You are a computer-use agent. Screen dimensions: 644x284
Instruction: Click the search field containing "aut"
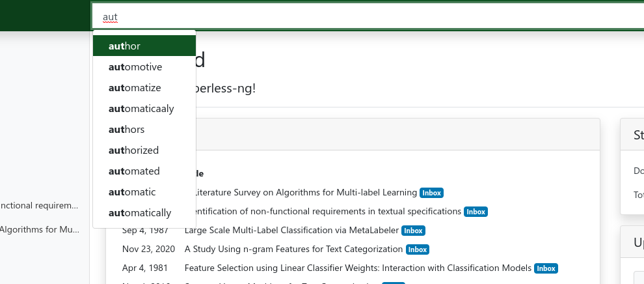[x=364, y=16]
